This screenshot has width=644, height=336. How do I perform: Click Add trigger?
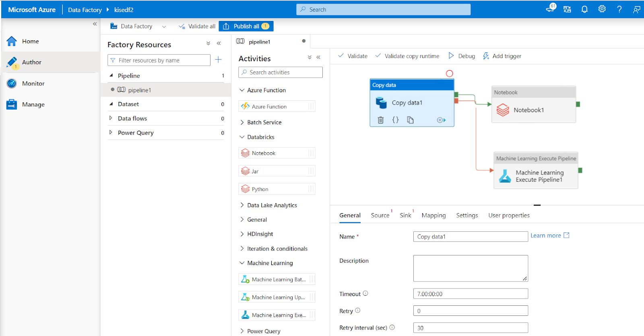[x=502, y=56]
